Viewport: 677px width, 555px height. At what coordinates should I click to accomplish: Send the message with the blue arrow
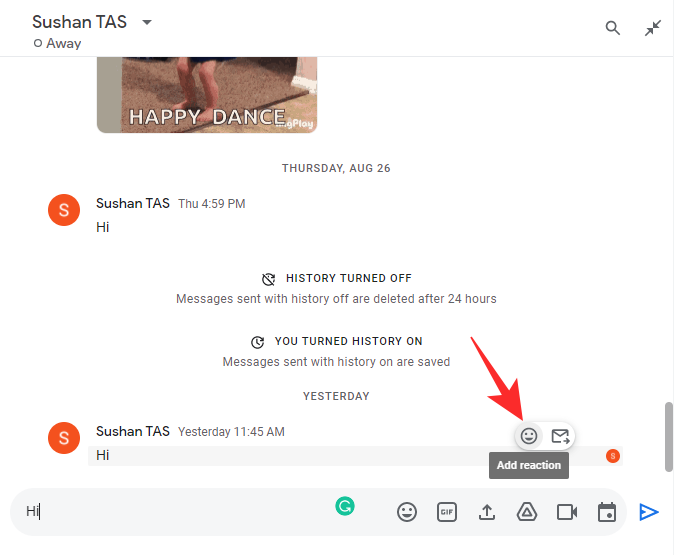point(649,512)
